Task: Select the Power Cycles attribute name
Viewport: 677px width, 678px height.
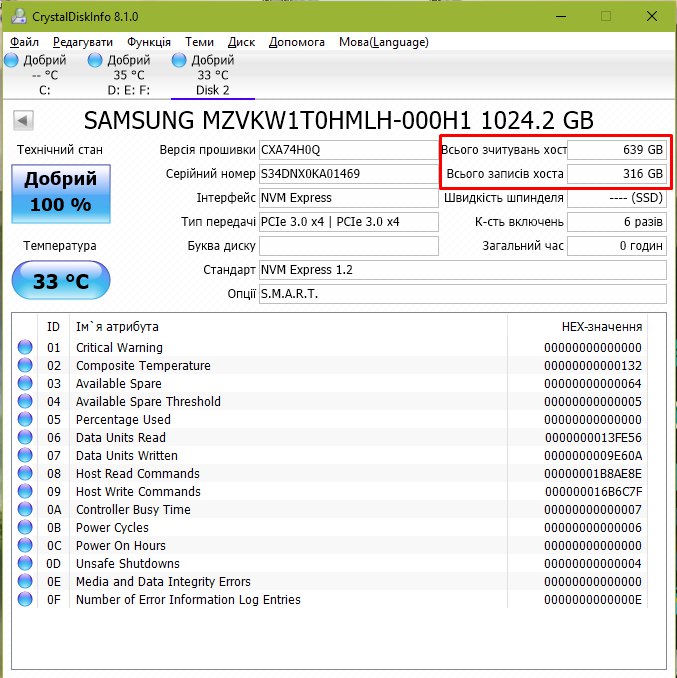Action: [112, 528]
